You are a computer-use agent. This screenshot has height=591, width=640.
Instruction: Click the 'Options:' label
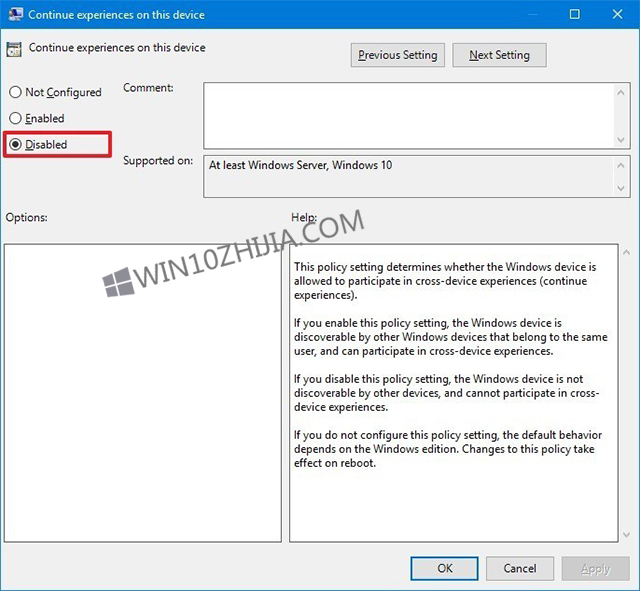click(27, 218)
